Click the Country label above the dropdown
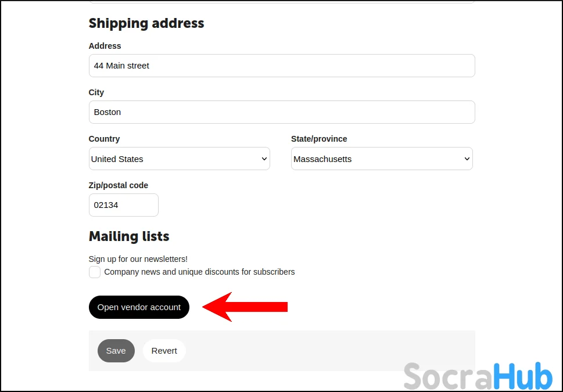The image size is (563, 392). 104,139
